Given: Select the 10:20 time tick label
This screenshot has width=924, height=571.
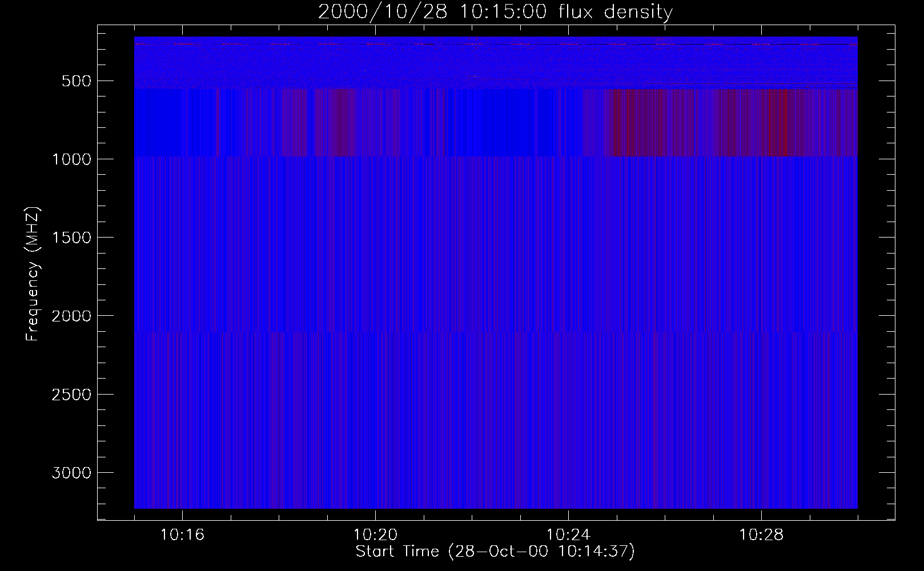Looking at the screenshot, I should tap(375, 535).
